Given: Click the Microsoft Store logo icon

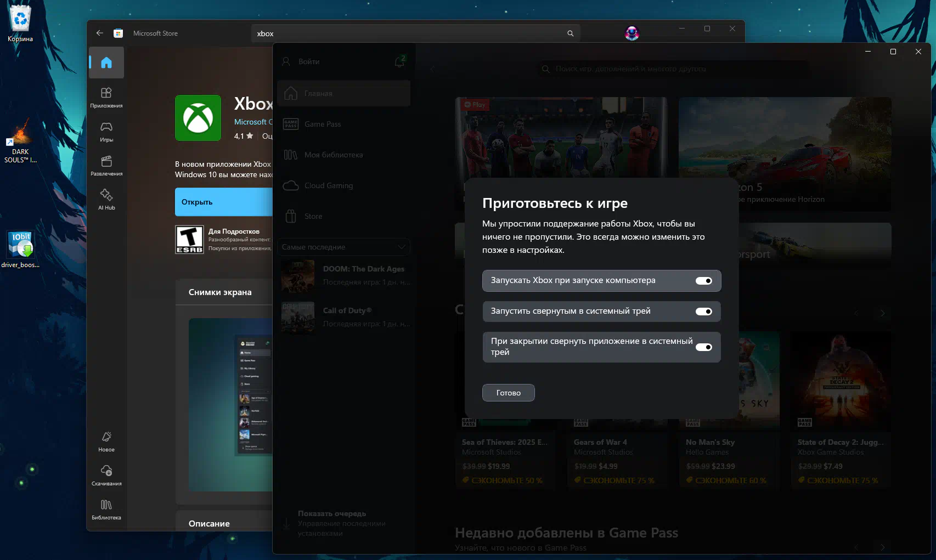Looking at the screenshot, I should click(118, 33).
